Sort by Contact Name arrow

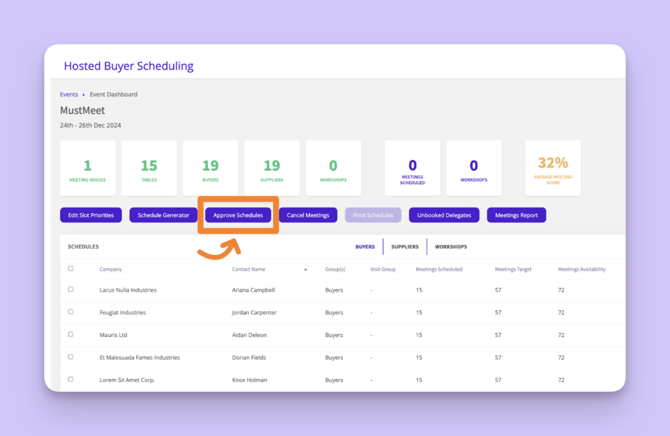point(305,270)
